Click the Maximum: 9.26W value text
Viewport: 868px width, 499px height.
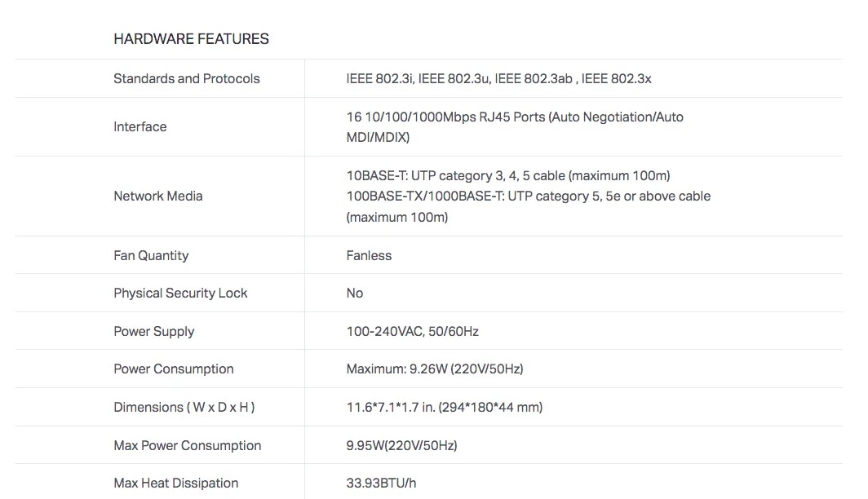click(x=434, y=369)
